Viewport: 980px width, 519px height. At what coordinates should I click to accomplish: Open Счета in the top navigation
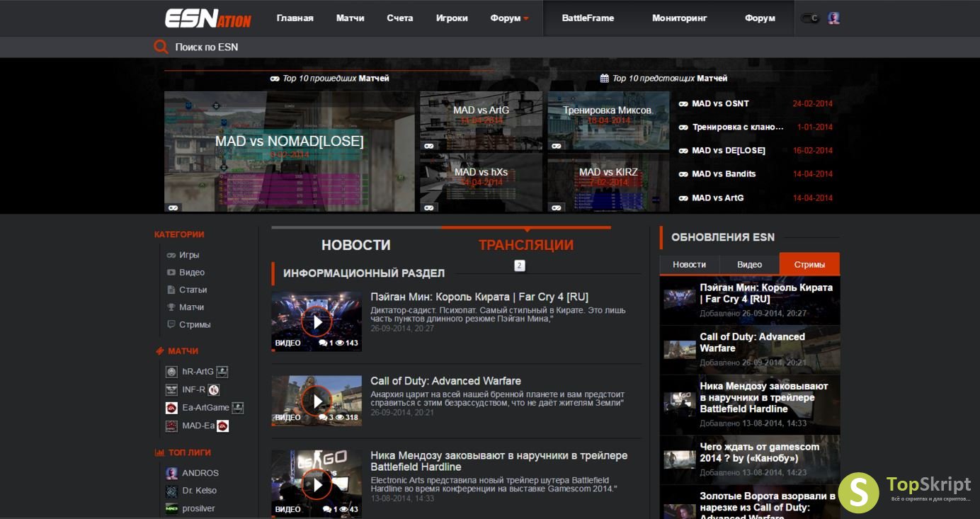[x=400, y=18]
